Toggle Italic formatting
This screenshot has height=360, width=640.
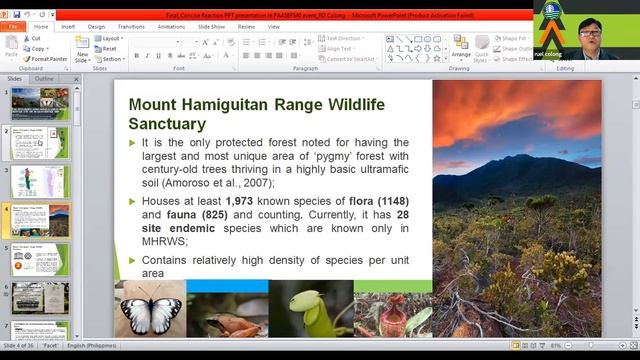tap(147, 56)
